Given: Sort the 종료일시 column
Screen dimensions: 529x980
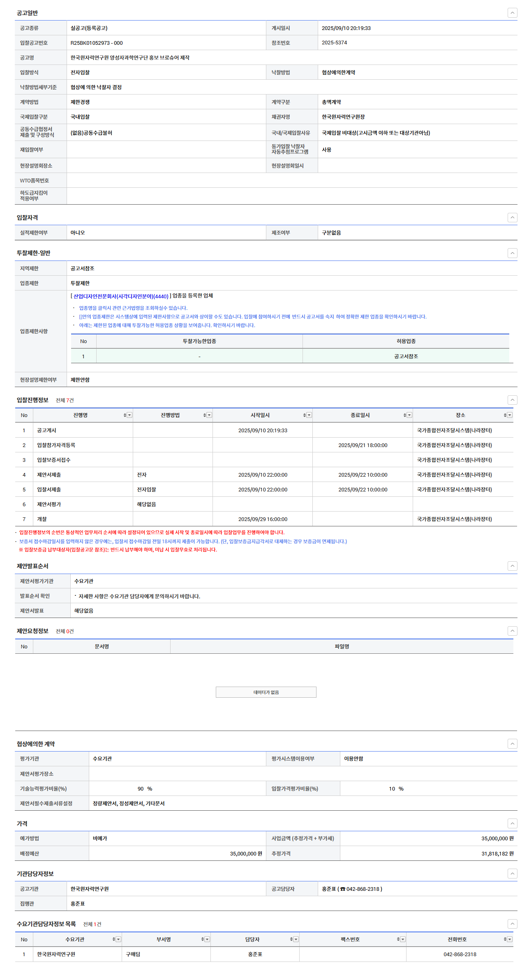Looking at the screenshot, I should [405, 415].
